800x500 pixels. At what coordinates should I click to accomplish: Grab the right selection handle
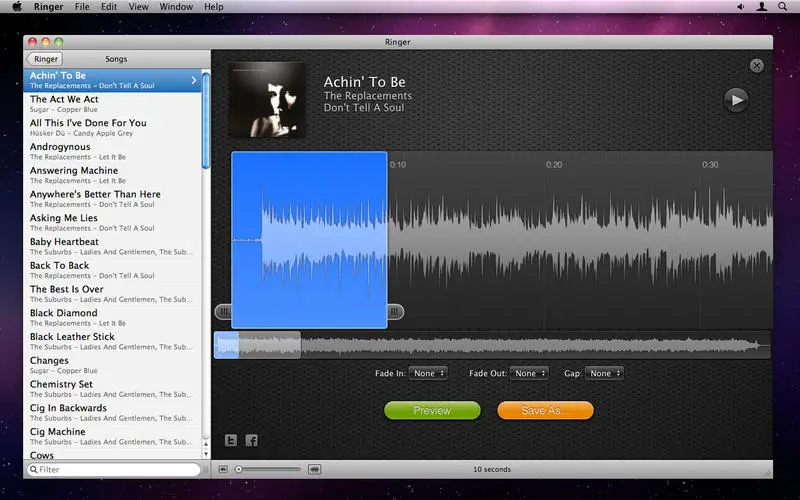tap(395, 311)
